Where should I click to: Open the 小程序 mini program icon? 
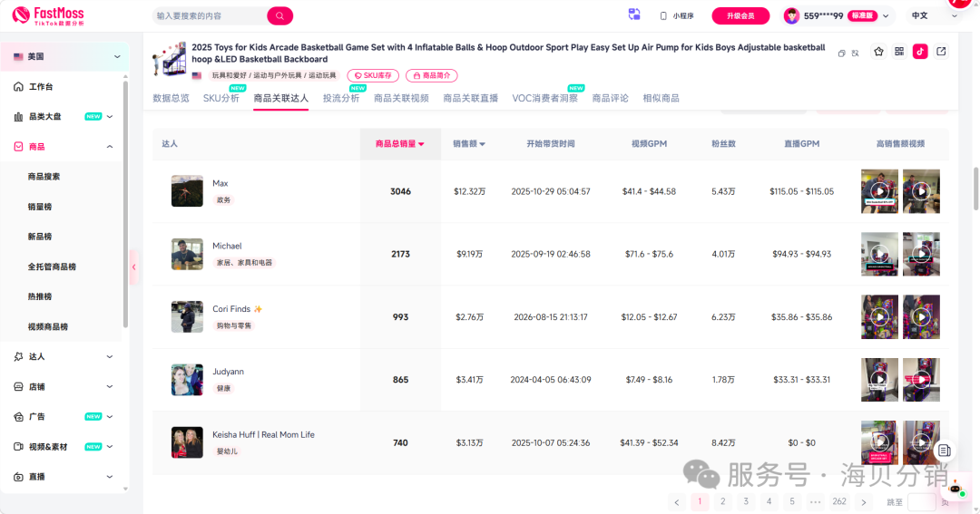click(663, 15)
